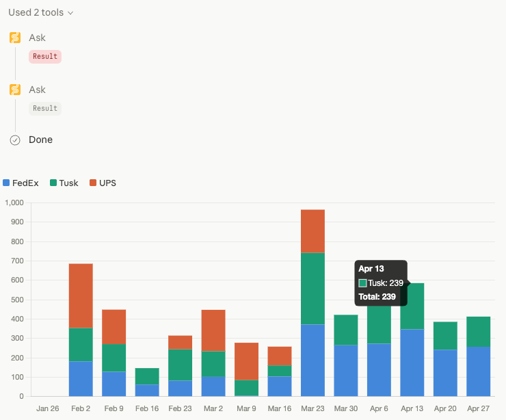Image resolution: width=506 pixels, height=420 pixels.
Task: Collapse the 'Used 2 tools' chevron
Action: 70,13
